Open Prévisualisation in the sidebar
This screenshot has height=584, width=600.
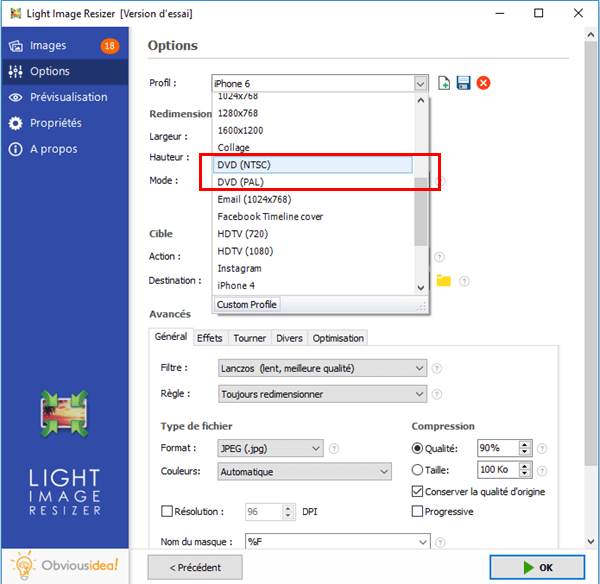click(65, 97)
